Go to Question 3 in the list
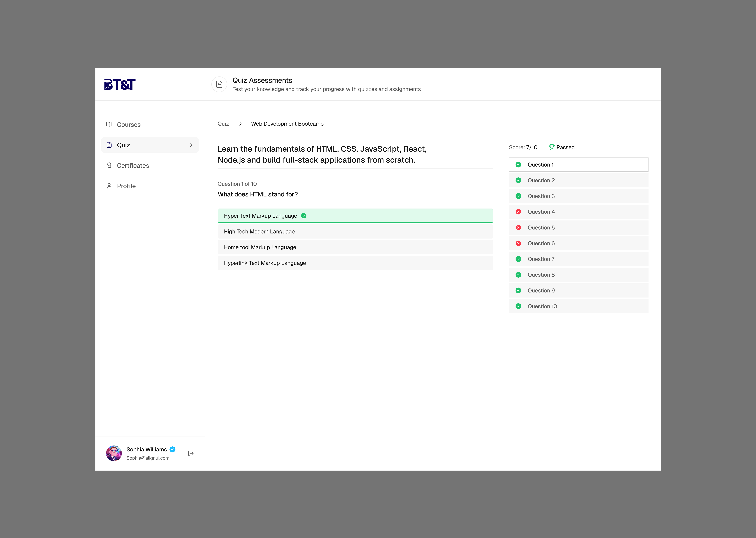 tap(579, 196)
